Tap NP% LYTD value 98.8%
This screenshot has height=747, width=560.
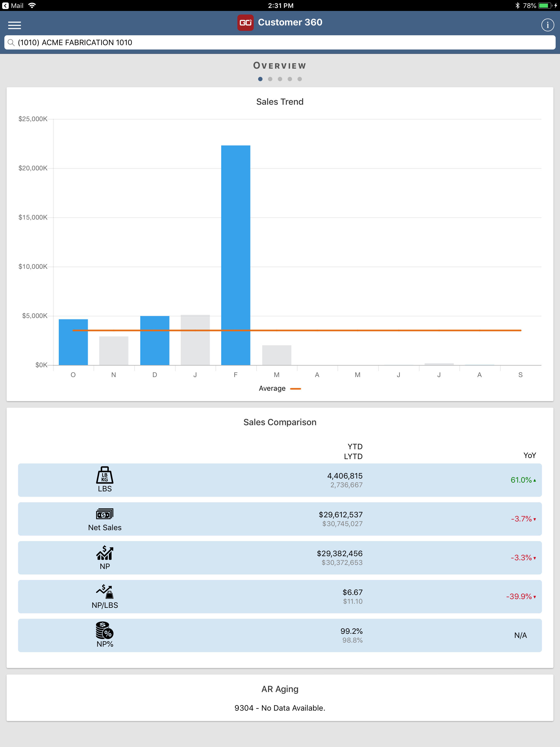pyautogui.click(x=353, y=640)
